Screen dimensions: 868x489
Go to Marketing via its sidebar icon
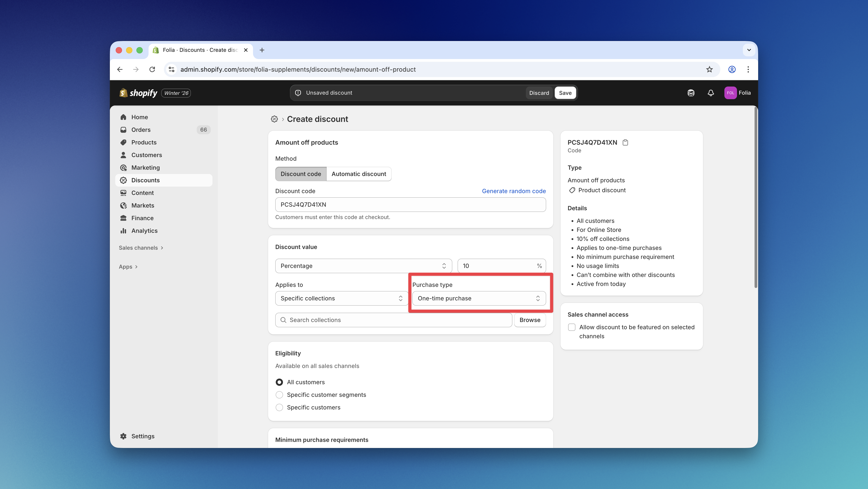(x=123, y=168)
